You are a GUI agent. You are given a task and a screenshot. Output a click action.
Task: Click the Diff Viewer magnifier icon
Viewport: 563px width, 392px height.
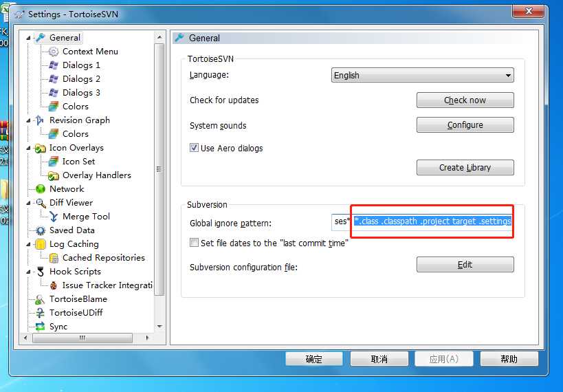click(x=41, y=203)
